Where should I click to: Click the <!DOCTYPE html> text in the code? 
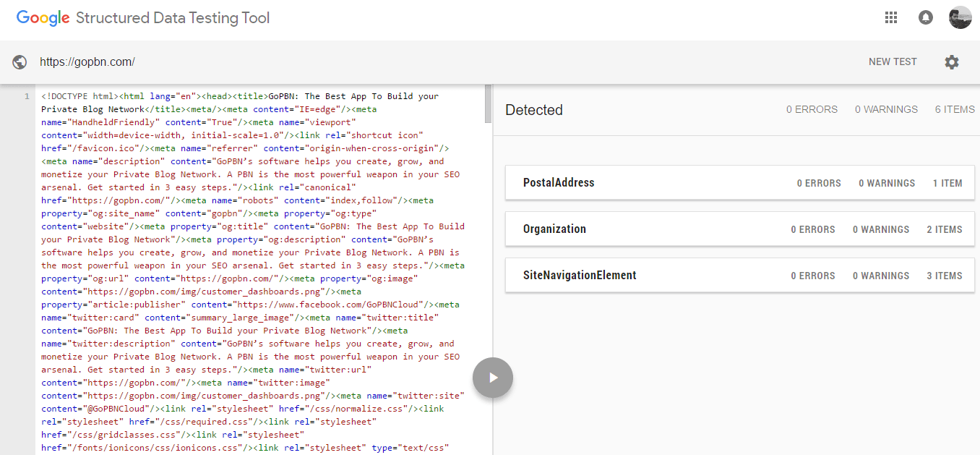79,96
